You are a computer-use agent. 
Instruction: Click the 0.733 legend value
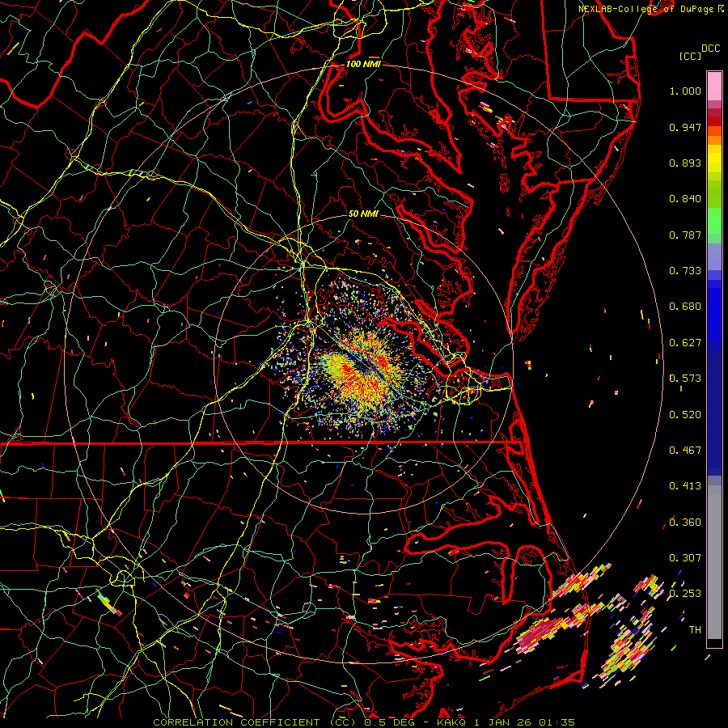click(x=685, y=271)
